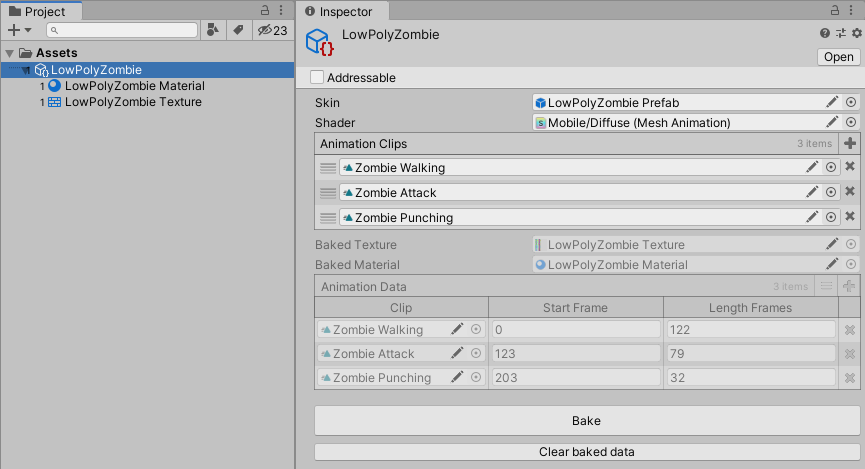Open the create-asset dropdown arrow beside plus

[28, 30]
